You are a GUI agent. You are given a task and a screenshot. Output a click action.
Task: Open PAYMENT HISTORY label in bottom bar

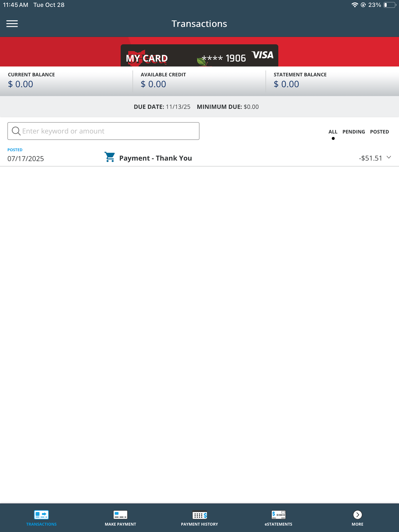click(199, 524)
